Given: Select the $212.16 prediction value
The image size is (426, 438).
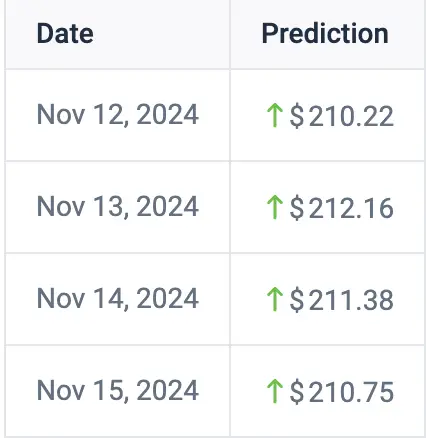Looking at the screenshot, I should click(x=341, y=208).
